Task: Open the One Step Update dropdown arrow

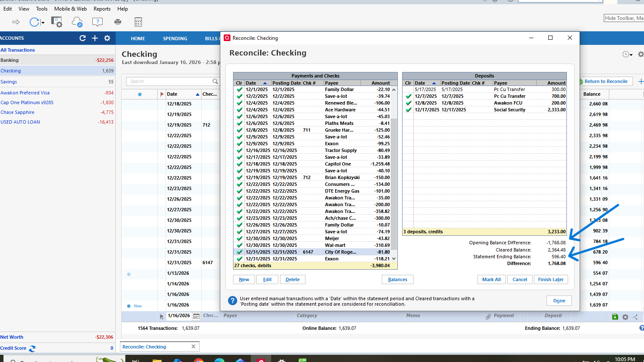Action: pos(43,23)
